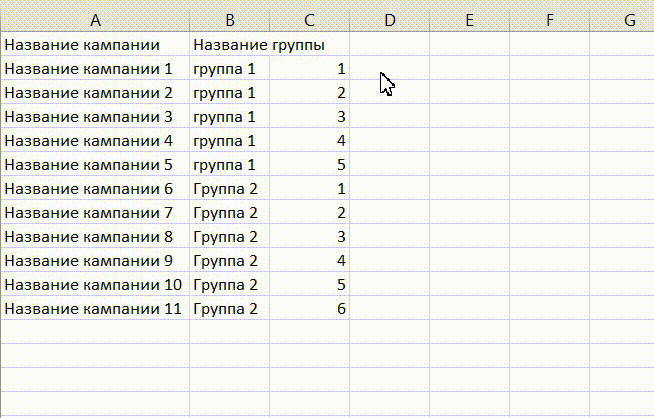Click the 'Название кампании' header cell
This screenshot has width=654, height=418.
coord(95,44)
